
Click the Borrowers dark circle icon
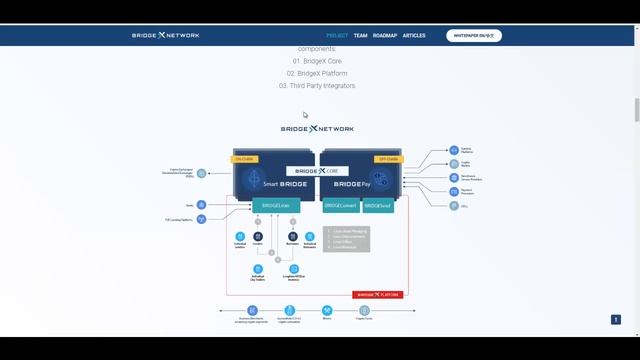click(293, 236)
